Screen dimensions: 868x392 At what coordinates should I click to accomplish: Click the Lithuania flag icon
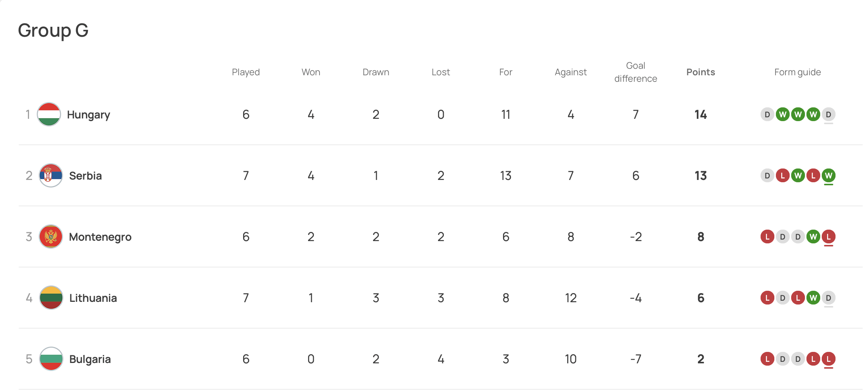[x=51, y=298]
